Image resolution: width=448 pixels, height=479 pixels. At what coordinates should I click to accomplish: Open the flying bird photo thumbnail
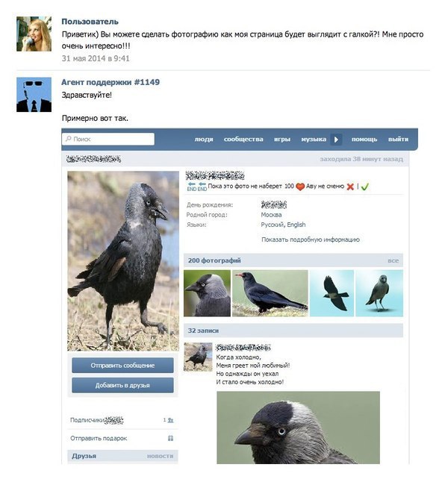point(332,293)
